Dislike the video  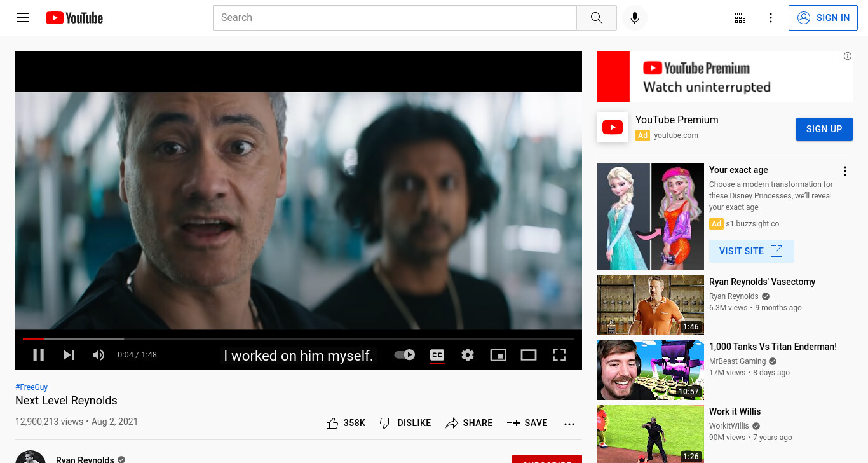tap(405, 423)
